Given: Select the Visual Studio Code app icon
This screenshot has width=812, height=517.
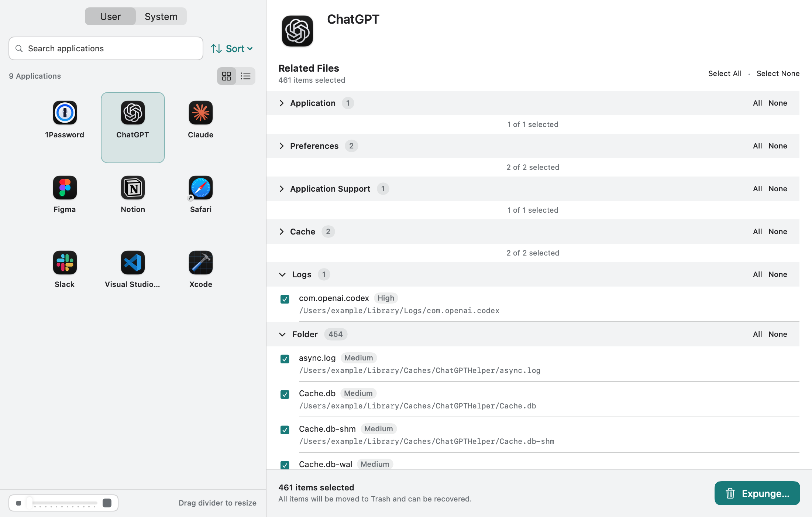Looking at the screenshot, I should pos(133,263).
